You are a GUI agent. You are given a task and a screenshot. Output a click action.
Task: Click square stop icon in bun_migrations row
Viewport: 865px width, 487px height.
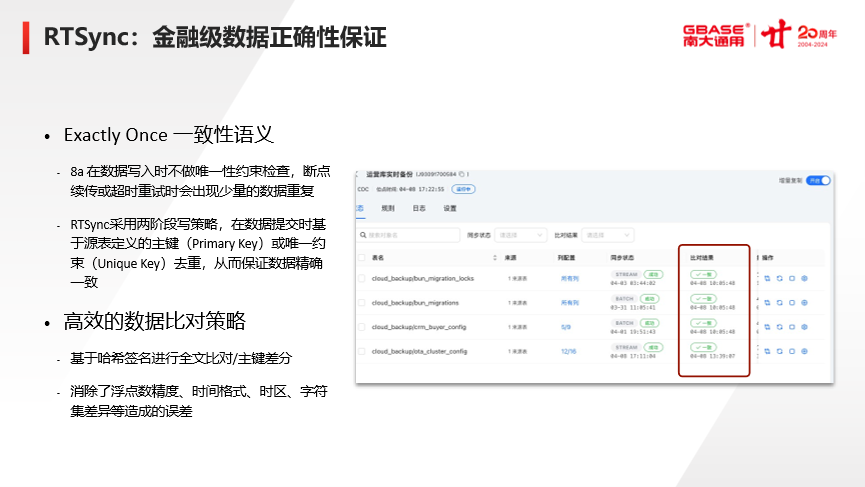pyautogui.click(x=792, y=303)
